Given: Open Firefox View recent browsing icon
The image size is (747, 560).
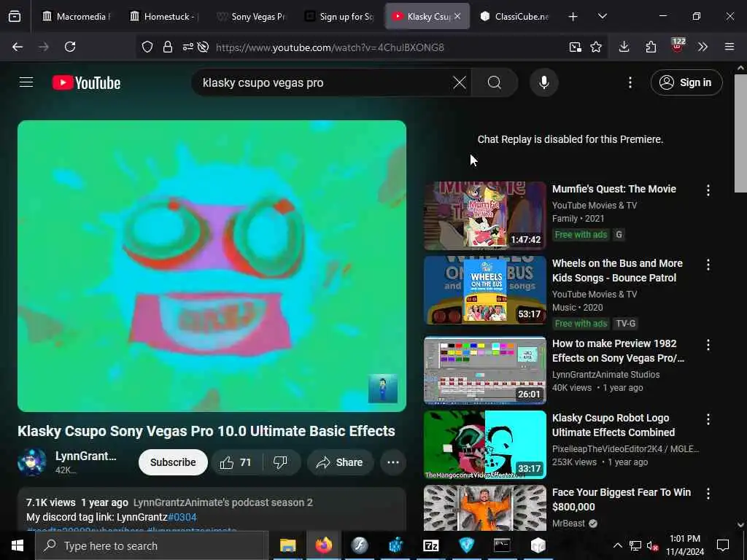Looking at the screenshot, I should 15,17.
